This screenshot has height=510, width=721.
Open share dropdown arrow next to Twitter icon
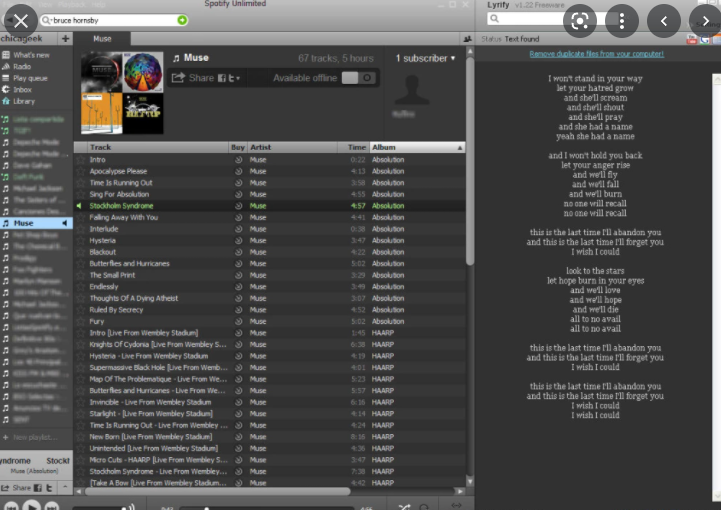(238, 79)
